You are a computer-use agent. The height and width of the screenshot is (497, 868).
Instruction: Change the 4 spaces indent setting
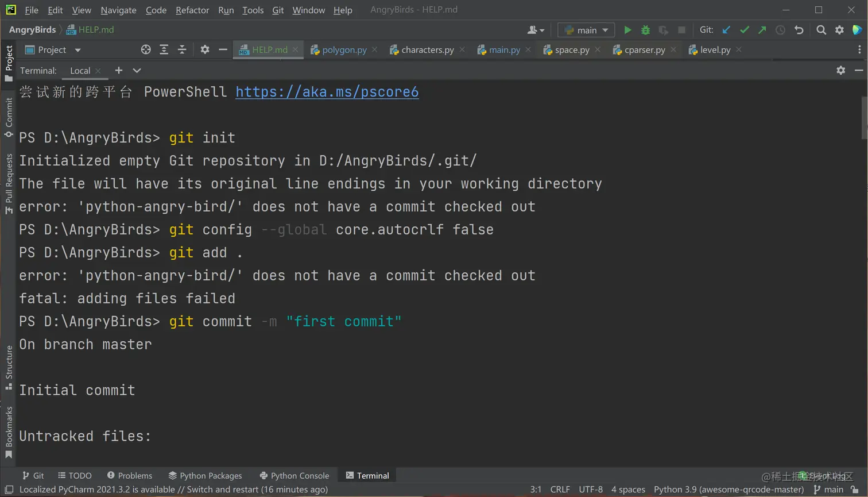pyautogui.click(x=628, y=490)
